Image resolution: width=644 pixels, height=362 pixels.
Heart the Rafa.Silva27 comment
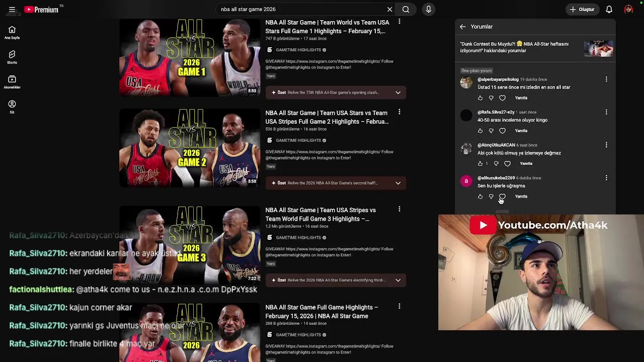[502, 131]
